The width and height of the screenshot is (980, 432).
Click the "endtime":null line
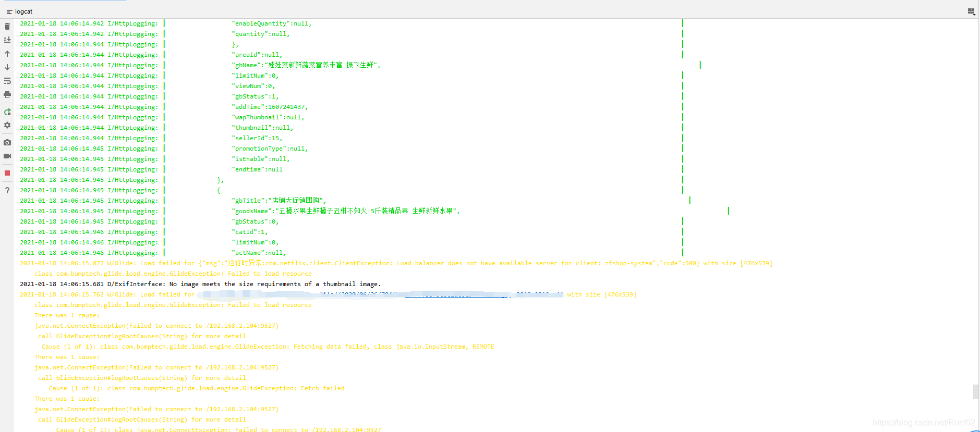click(x=257, y=169)
